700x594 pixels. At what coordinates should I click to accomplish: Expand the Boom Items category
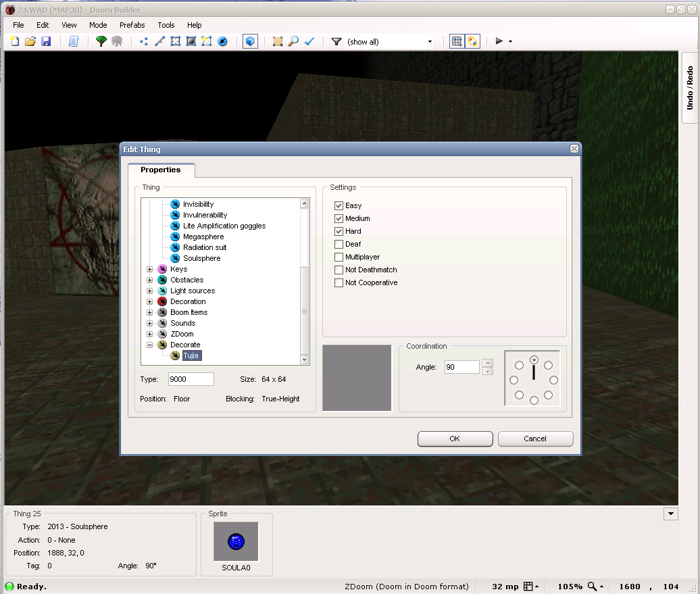149,313
